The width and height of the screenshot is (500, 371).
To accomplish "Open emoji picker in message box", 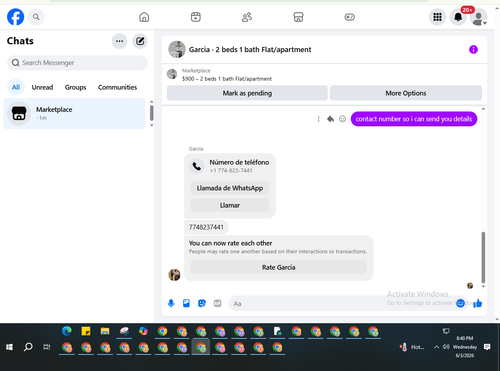I will (460, 303).
